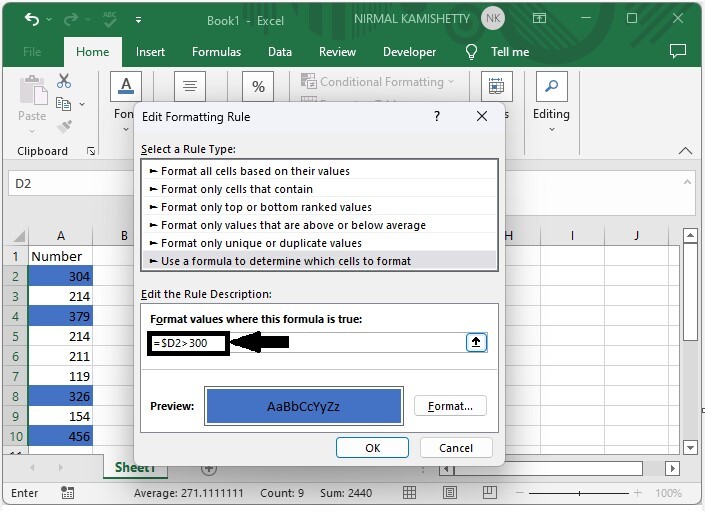Open Conditional Formatting dropdown
705x511 pixels.
(377, 82)
